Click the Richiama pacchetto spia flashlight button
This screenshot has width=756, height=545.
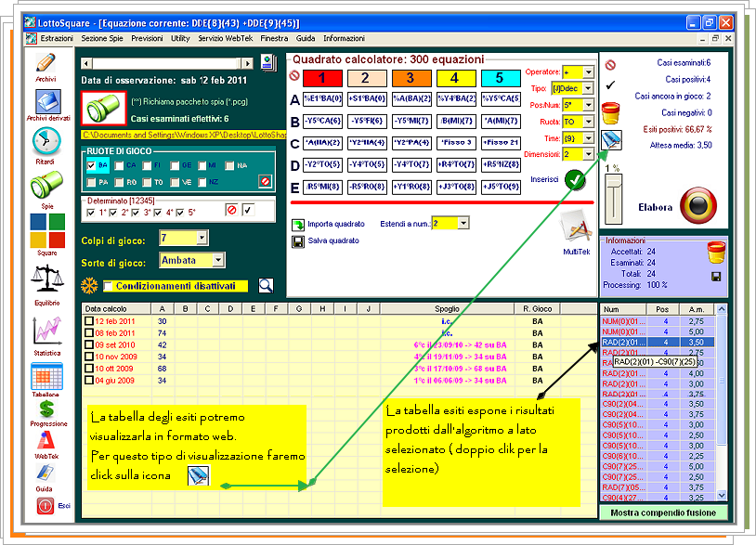click(x=104, y=108)
